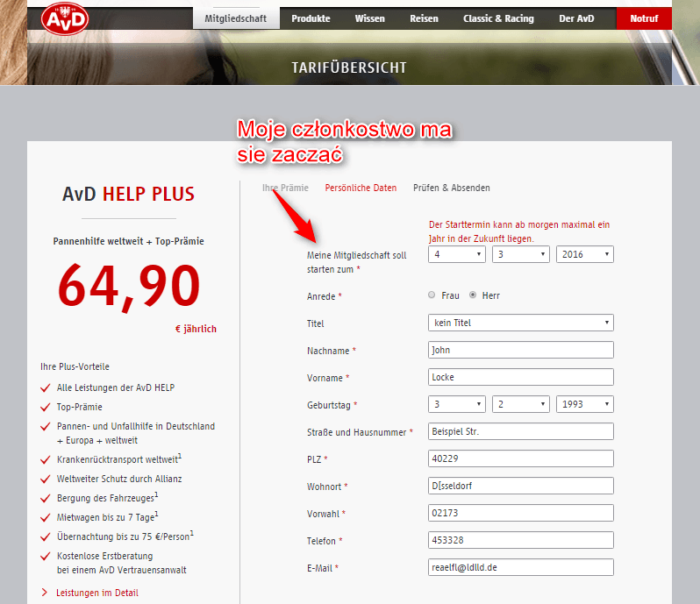
Task: Click the chevron icon beside Leistungen im Detail
Action: [x=45, y=593]
